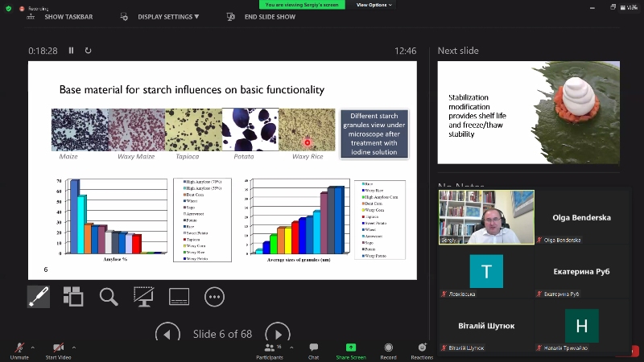Click the Next slide label
644x362 pixels.
[458, 51]
